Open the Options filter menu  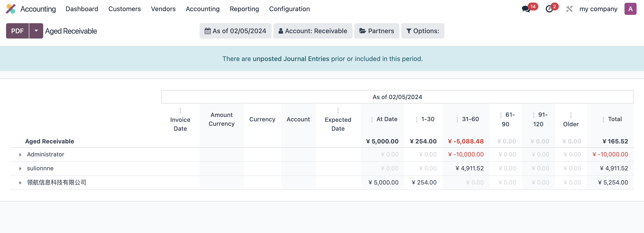[x=423, y=31]
